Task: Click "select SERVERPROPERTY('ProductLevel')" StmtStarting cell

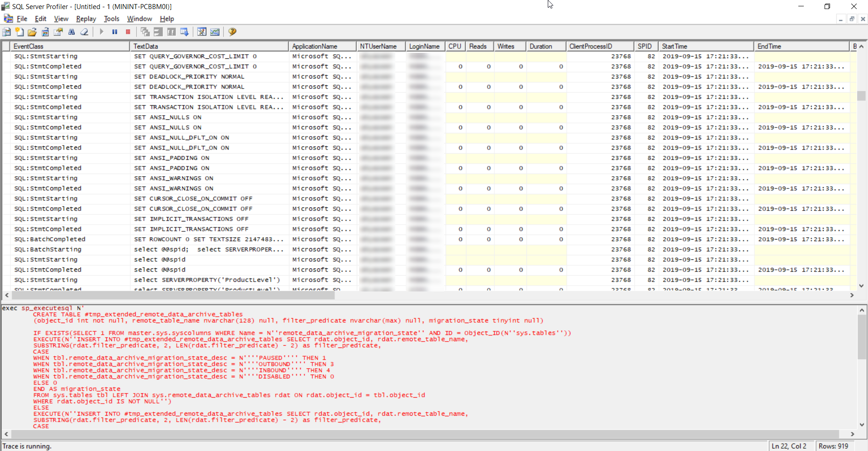Action: pos(207,280)
